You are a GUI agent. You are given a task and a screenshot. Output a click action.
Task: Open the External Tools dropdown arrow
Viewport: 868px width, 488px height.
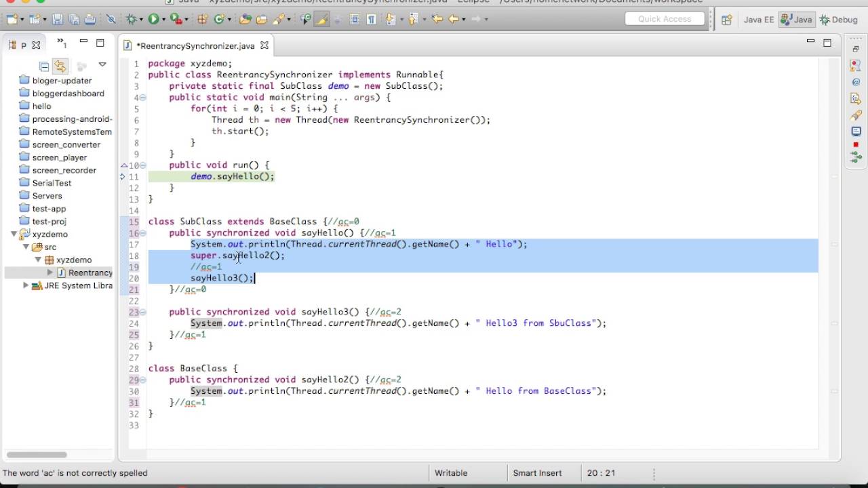tap(186, 20)
